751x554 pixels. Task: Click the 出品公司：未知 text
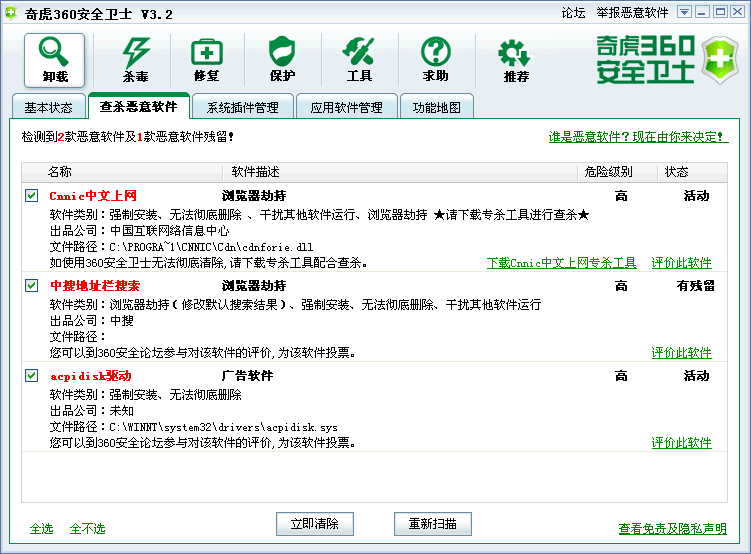(x=91, y=411)
